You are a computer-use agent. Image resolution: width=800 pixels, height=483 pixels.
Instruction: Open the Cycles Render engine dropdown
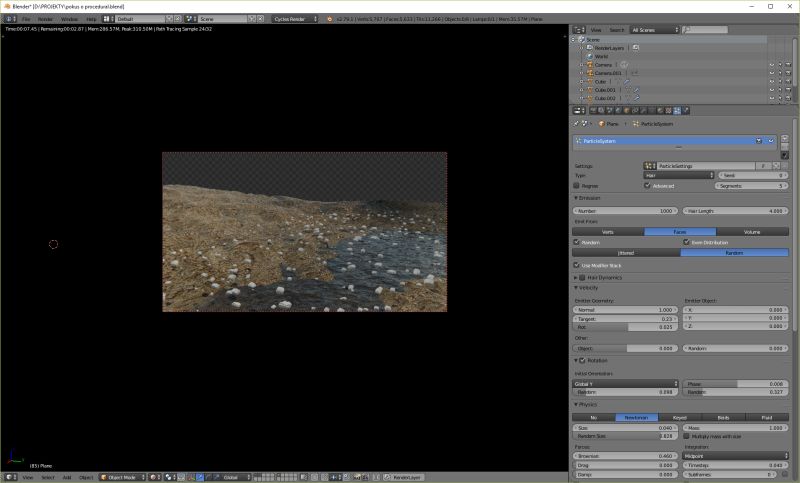295,19
